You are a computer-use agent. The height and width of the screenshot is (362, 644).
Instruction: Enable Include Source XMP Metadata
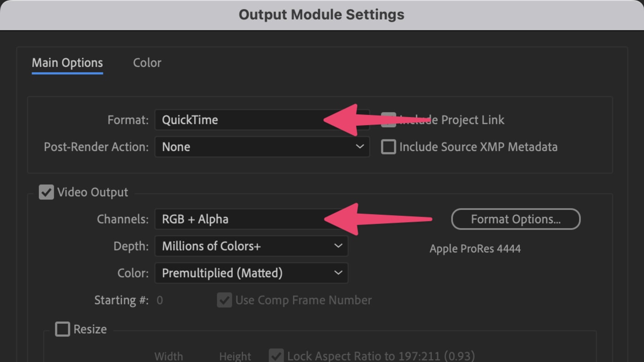click(388, 147)
